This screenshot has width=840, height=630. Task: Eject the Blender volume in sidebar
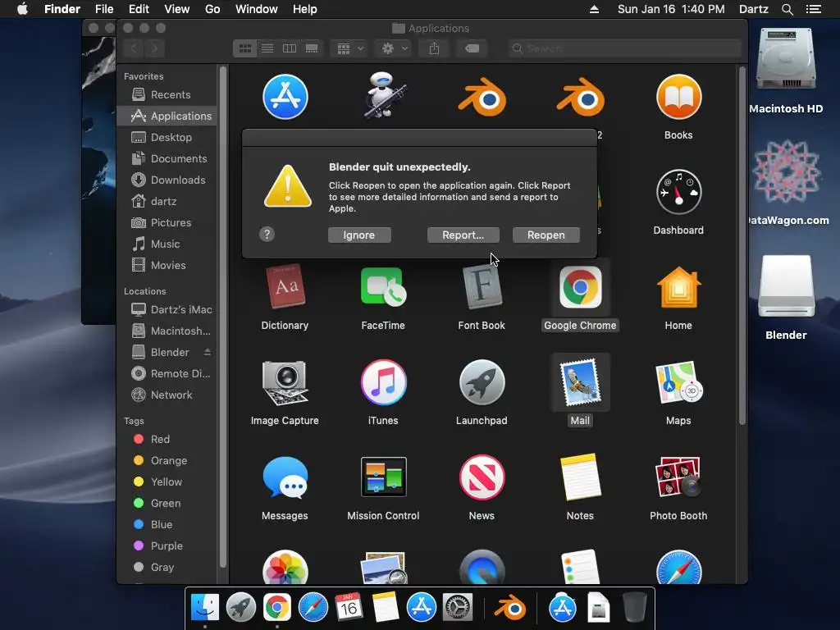click(x=208, y=352)
